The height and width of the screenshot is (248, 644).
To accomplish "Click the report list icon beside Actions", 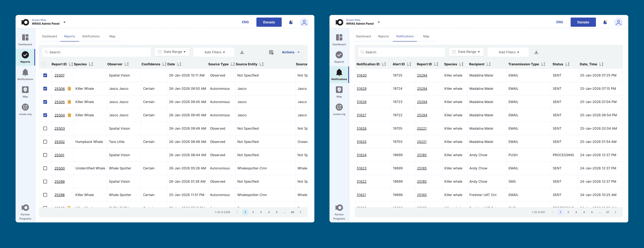I will coord(271,52).
